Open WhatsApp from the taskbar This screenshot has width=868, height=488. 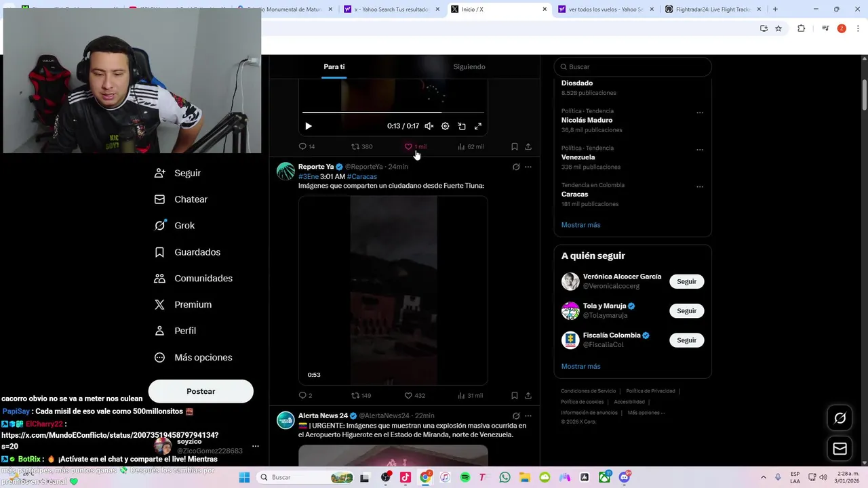pos(505,477)
